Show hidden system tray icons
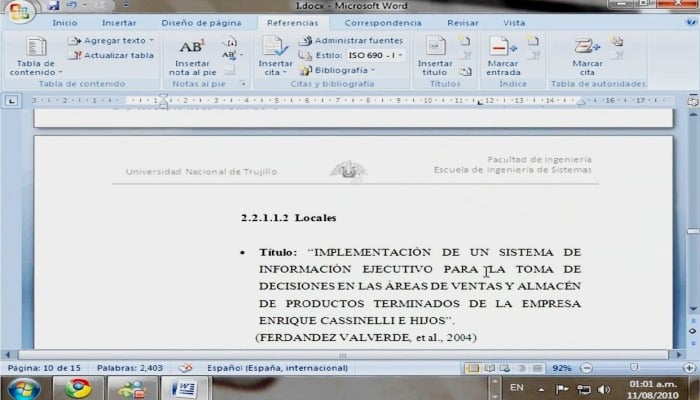The height and width of the screenshot is (400, 700). [x=541, y=389]
